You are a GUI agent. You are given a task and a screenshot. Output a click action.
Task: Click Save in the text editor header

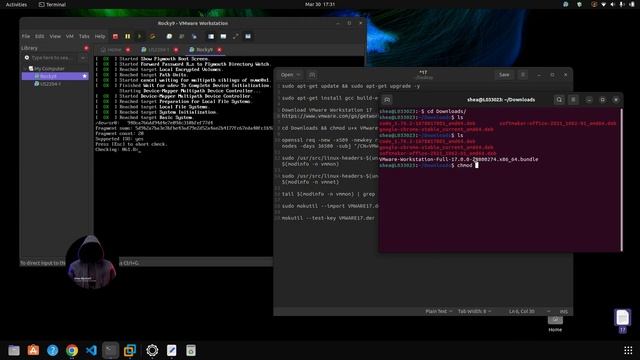pos(504,75)
